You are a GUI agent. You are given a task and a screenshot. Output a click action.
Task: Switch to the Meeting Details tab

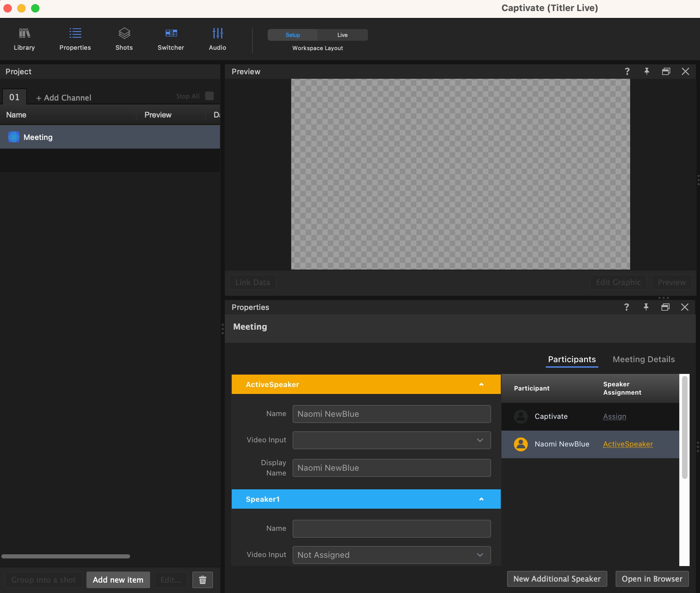coord(644,359)
